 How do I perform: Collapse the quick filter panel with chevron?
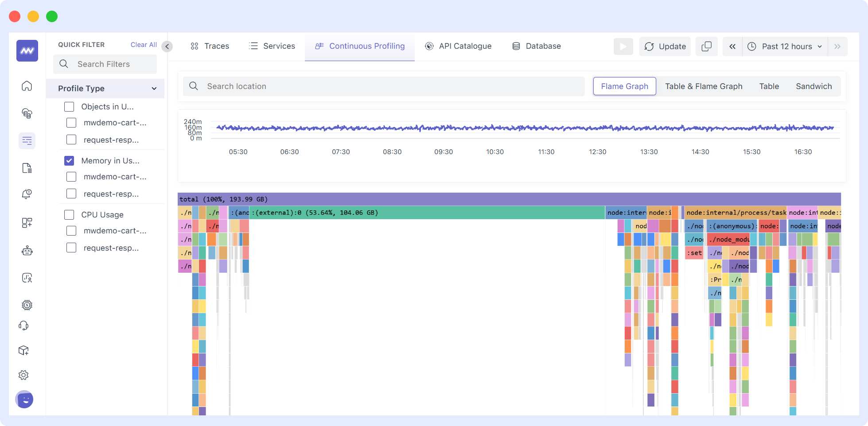(167, 46)
